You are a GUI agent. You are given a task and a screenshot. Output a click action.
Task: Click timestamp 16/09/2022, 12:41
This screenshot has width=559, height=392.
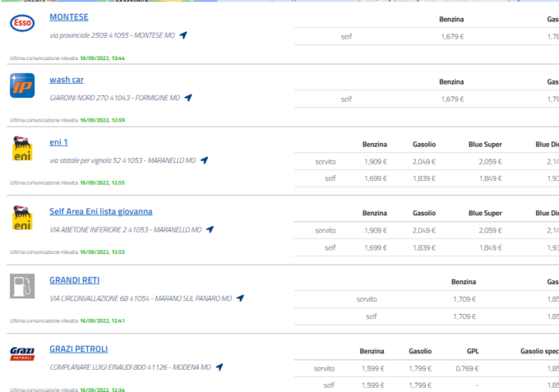[x=102, y=321]
